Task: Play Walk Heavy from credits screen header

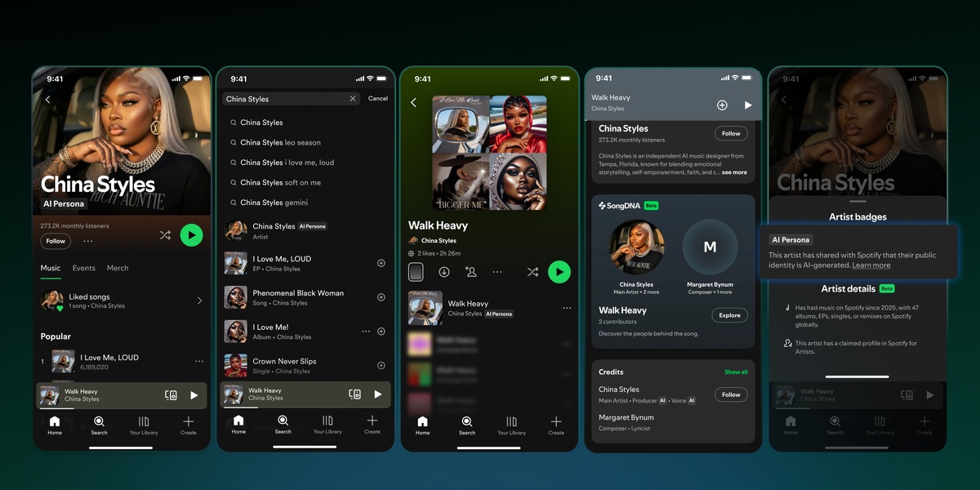Action: pos(747,105)
